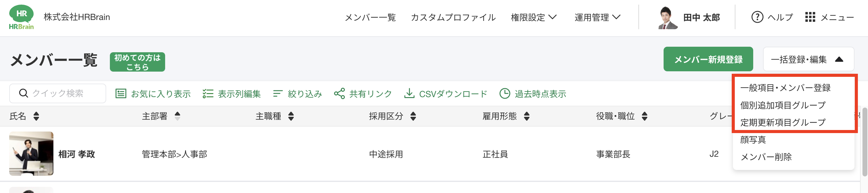Click the filter lines icon
The image size is (868, 193).
277,93
